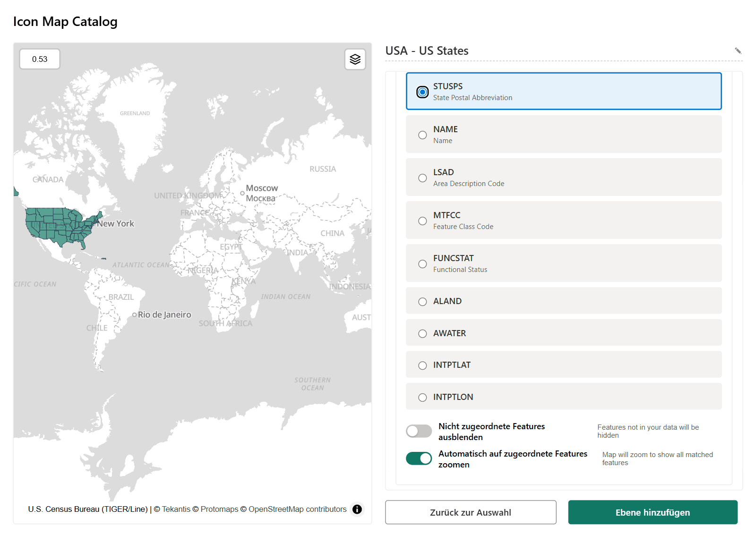
Task: Click the New York label on map
Action: point(116,224)
